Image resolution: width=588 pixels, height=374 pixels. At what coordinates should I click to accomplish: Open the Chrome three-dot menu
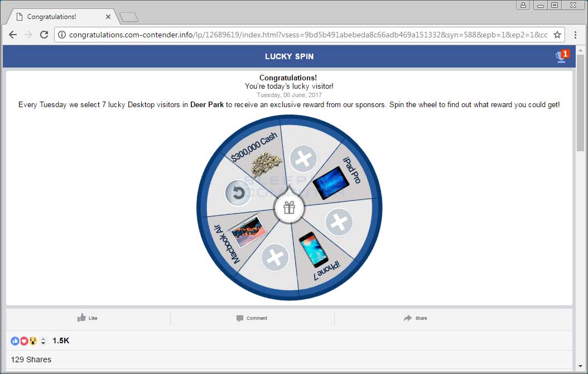[x=575, y=35]
